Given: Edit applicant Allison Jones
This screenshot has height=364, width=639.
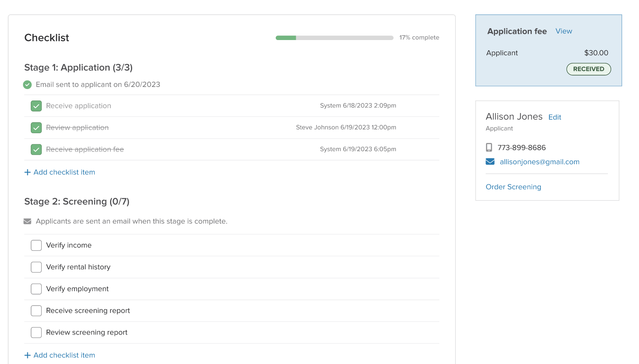Looking at the screenshot, I should click(555, 117).
